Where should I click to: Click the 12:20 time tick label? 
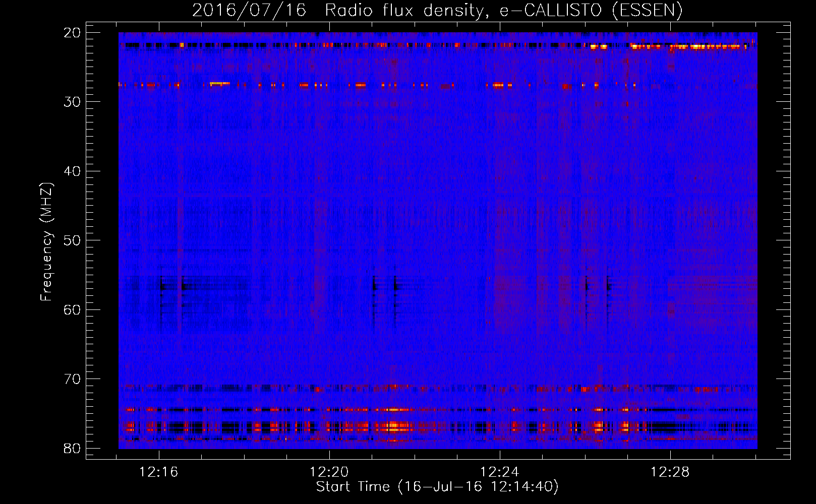(329, 472)
